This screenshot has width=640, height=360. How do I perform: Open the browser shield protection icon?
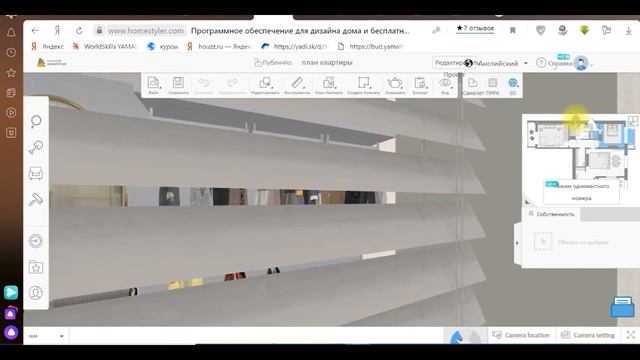540,30
